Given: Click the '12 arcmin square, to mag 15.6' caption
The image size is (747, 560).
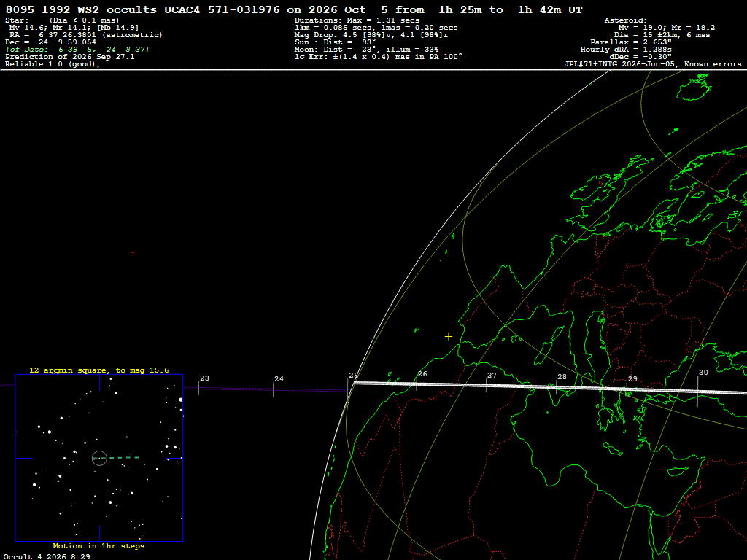Looking at the screenshot, I should click(x=99, y=370).
